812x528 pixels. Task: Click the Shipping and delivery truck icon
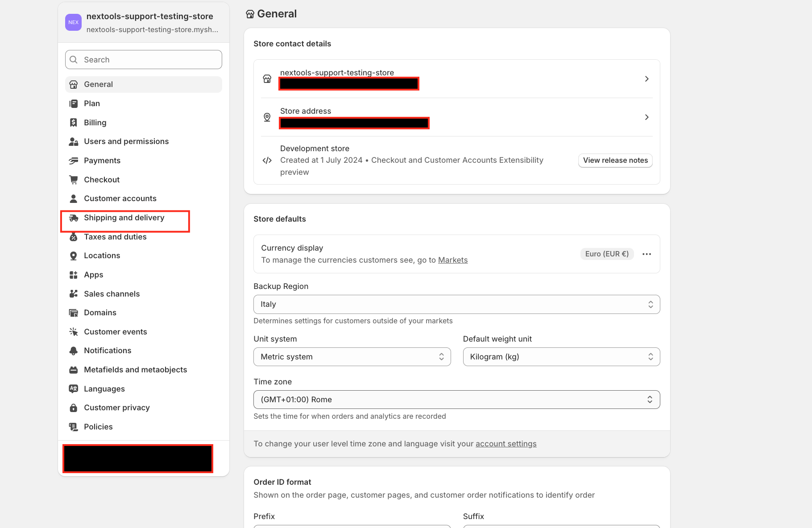click(74, 218)
